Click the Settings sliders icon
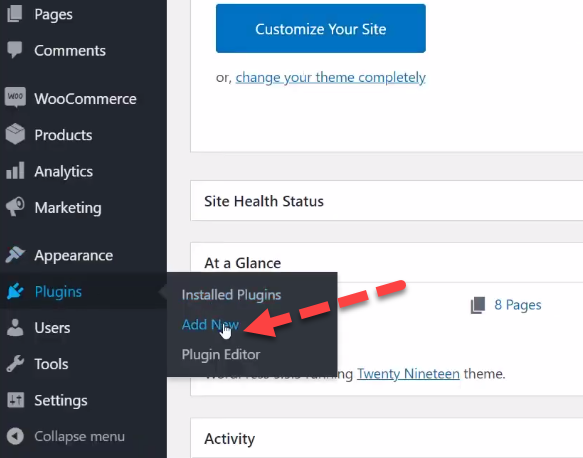This screenshot has width=583, height=458. [16, 400]
